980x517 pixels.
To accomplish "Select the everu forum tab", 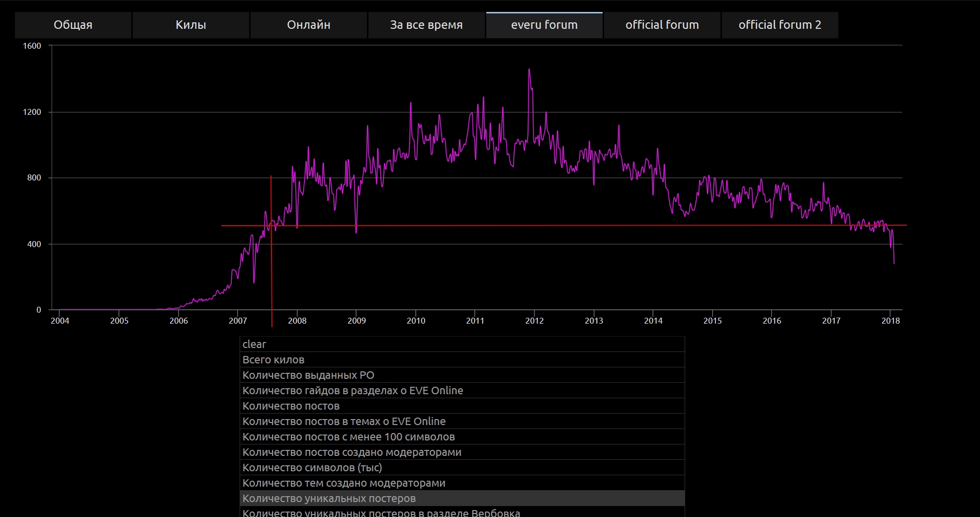I will [x=544, y=25].
